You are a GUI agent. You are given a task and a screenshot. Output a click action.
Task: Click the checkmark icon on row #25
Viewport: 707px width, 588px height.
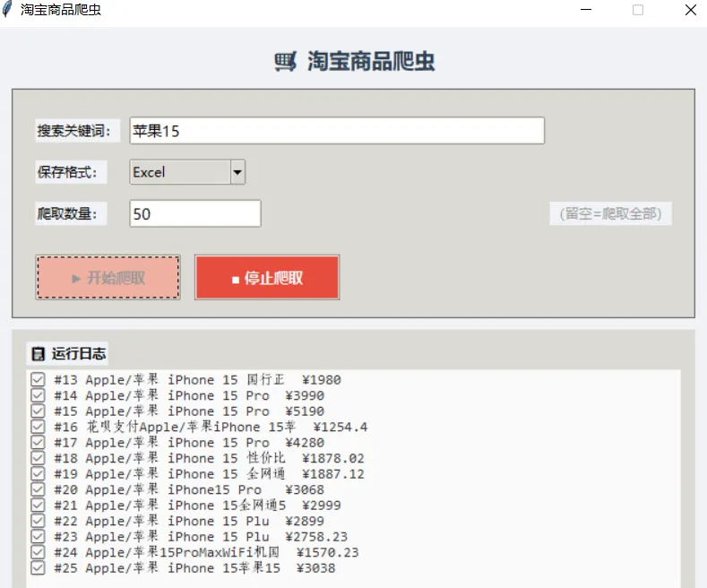click(38, 568)
